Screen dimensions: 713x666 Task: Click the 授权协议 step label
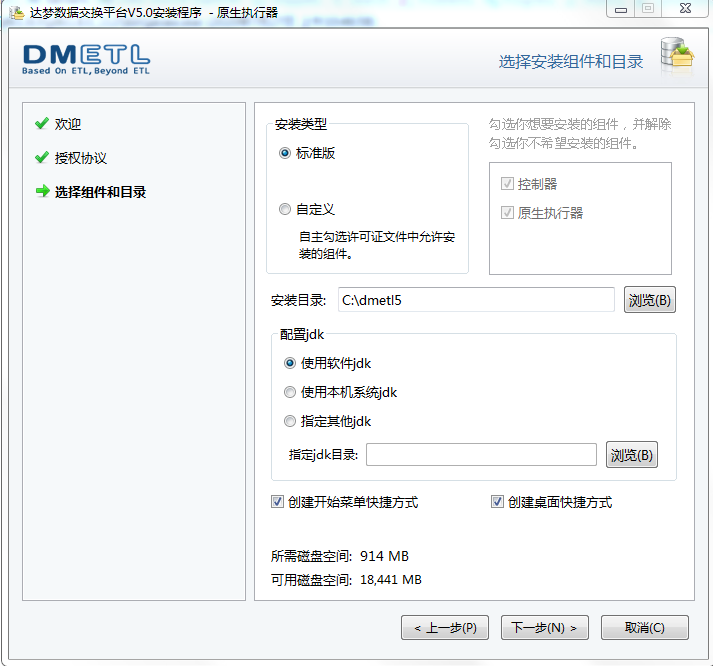[x=81, y=158]
